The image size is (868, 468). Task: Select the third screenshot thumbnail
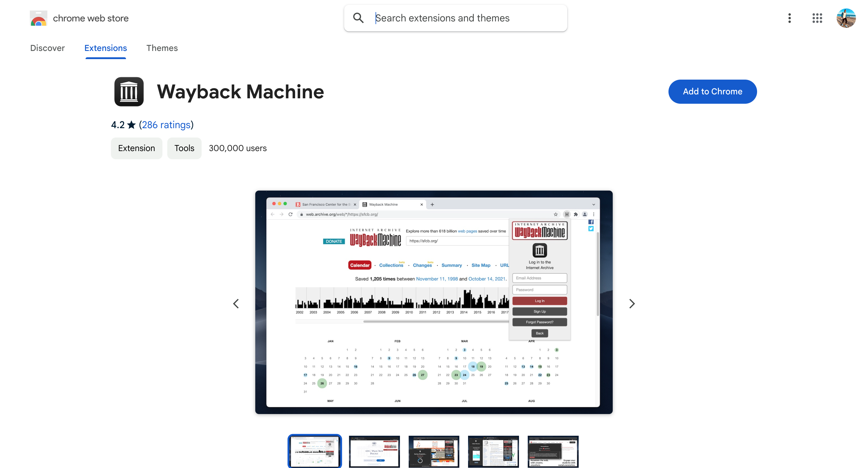click(x=434, y=451)
